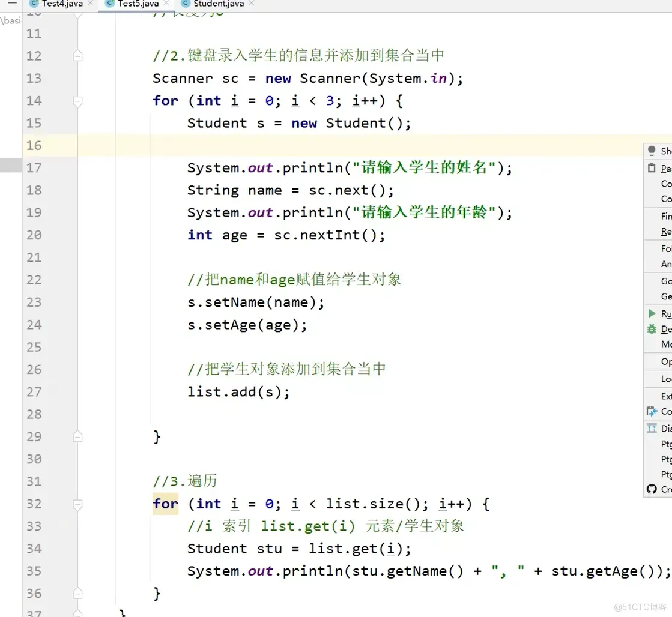
Task: Click the comment '//2.键盘录入学生的信息并添加到集合当中'
Action: point(298,56)
